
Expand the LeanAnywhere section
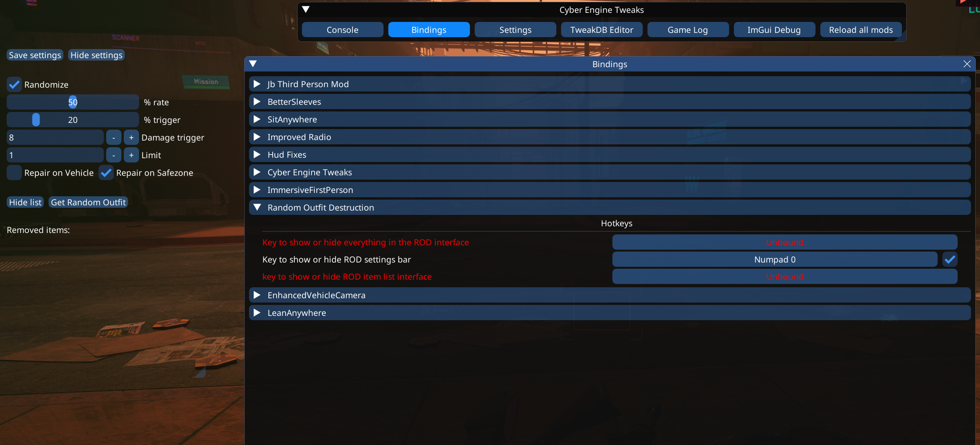pos(610,313)
